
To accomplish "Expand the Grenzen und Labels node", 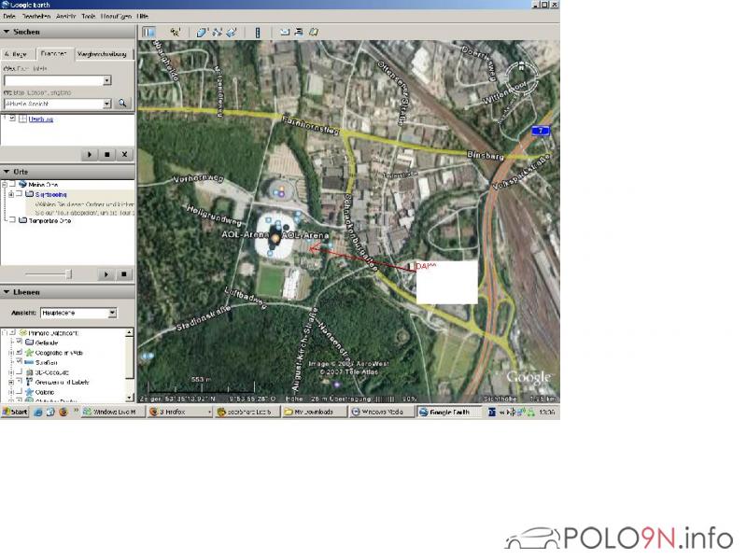I will [11, 382].
